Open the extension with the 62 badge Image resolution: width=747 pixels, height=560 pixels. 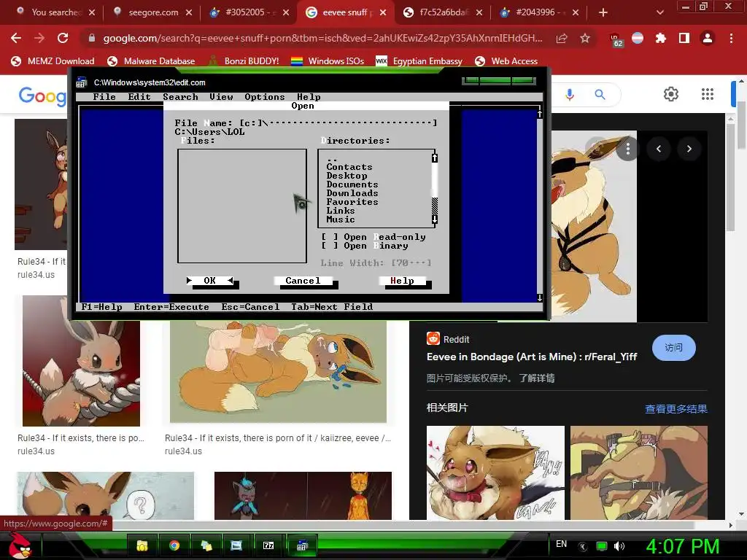(x=616, y=40)
